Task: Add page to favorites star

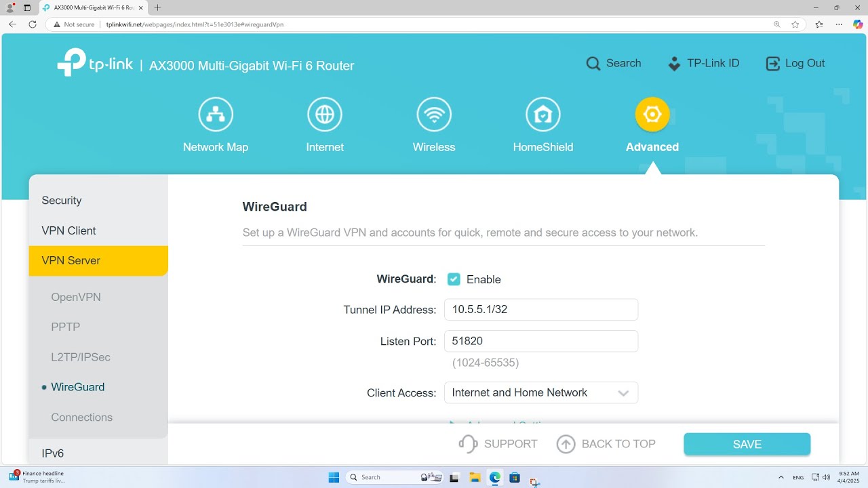Action: (795, 24)
